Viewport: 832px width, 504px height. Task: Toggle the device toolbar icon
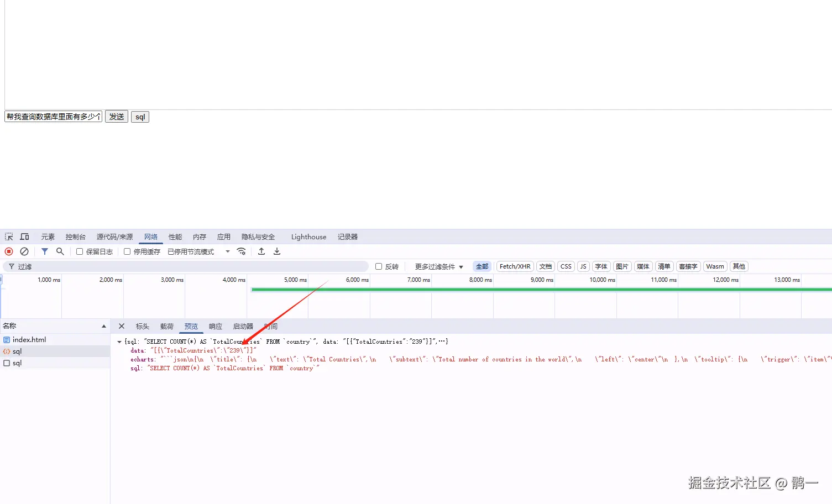pyautogui.click(x=24, y=237)
